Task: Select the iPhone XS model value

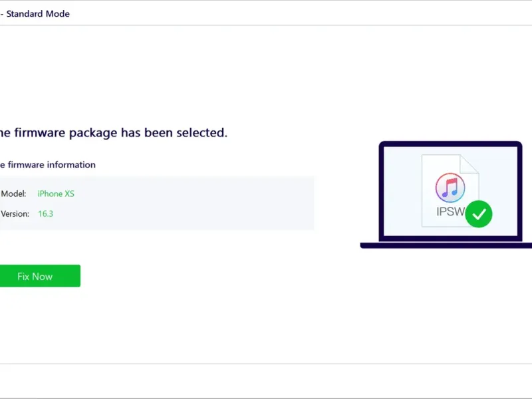Action: point(56,194)
